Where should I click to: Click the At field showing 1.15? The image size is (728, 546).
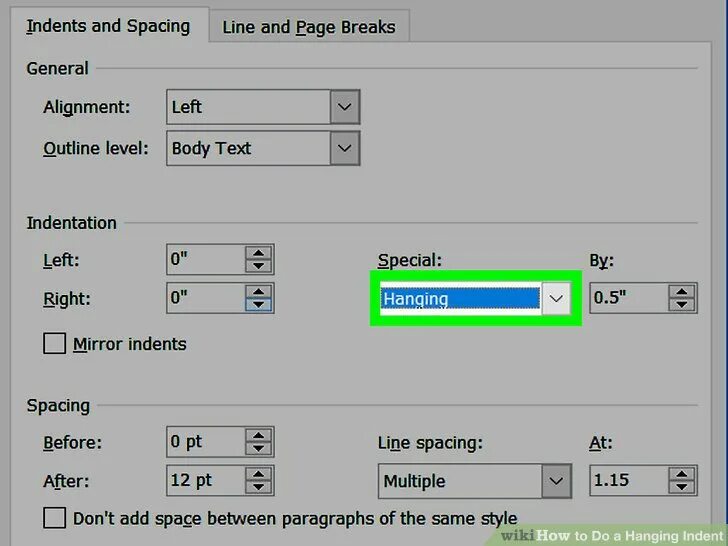pyautogui.click(x=626, y=480)
